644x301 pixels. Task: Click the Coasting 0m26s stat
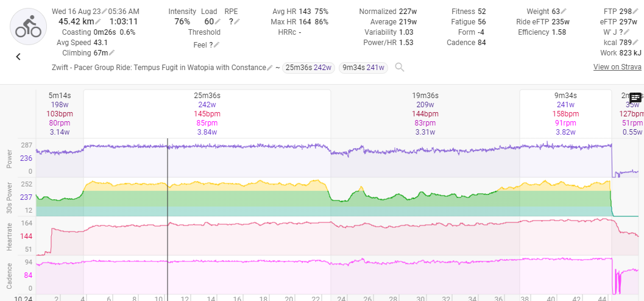pyautogui.click(x=99, y=32)
